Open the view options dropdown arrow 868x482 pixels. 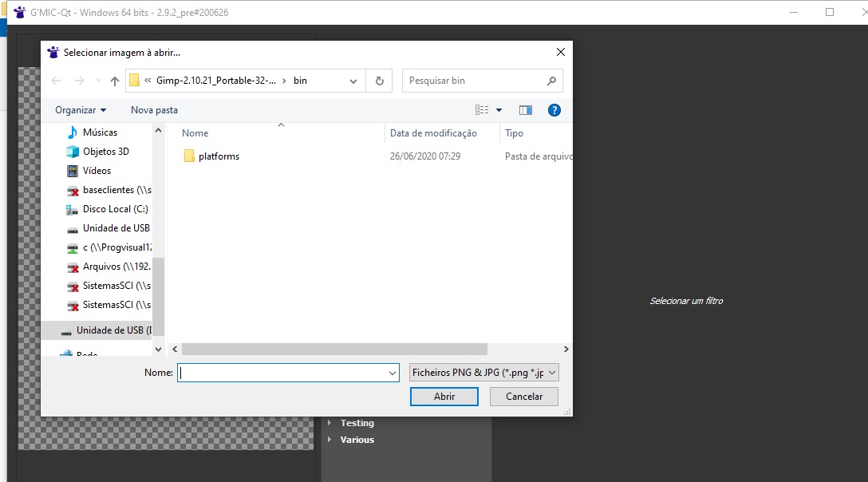[x=499, y=110]
